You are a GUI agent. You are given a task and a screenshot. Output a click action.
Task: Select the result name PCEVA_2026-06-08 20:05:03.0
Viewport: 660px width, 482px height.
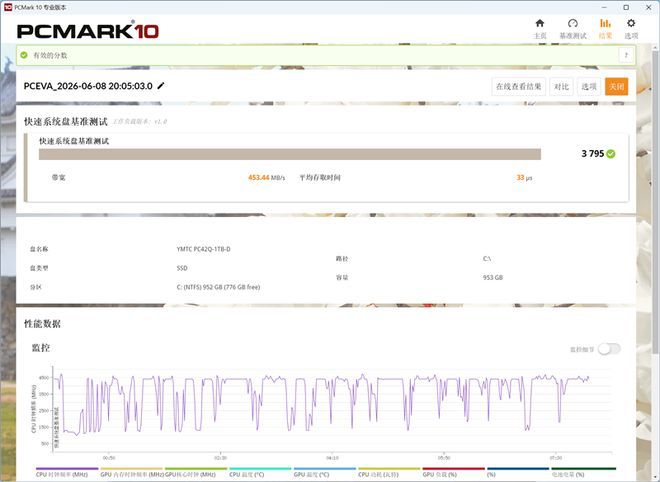coord(88,86)
